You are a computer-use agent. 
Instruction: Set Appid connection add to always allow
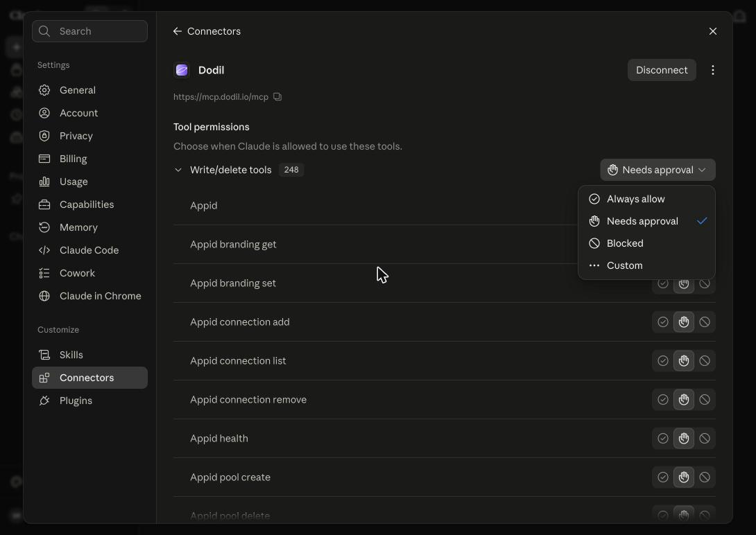coord(663,322)
